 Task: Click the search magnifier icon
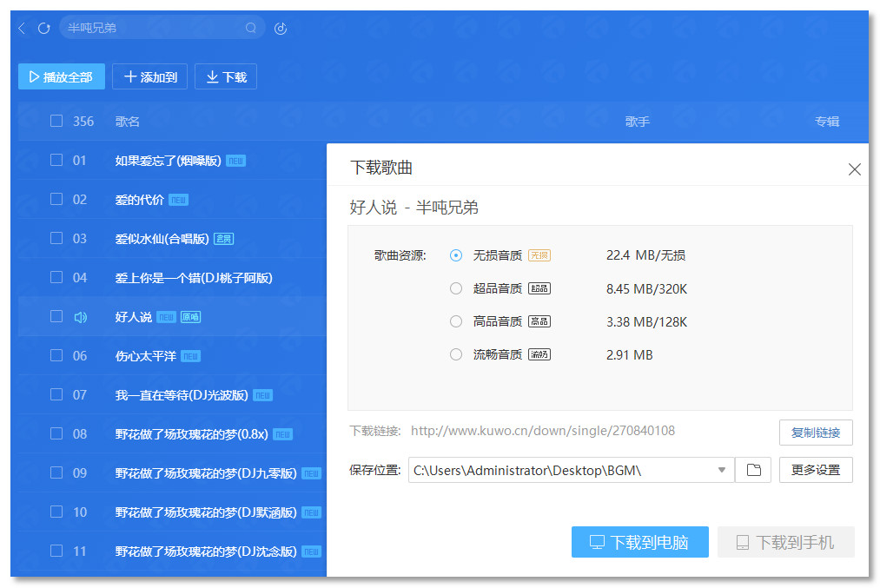coord(251,28)
